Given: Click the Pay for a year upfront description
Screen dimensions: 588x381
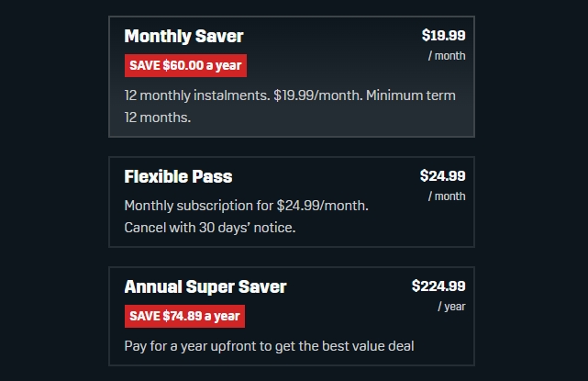Looking at the screenshot, I should pyautogui.click(x=269, y=346).
